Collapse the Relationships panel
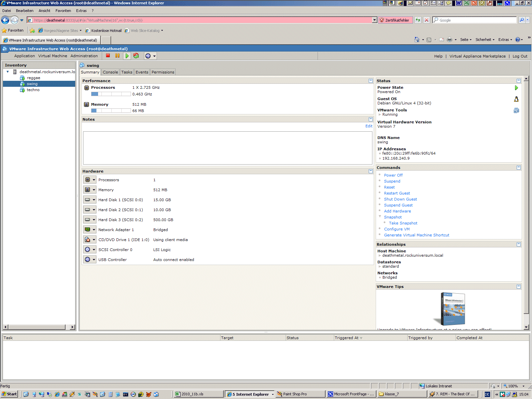 tap(519, 244)
